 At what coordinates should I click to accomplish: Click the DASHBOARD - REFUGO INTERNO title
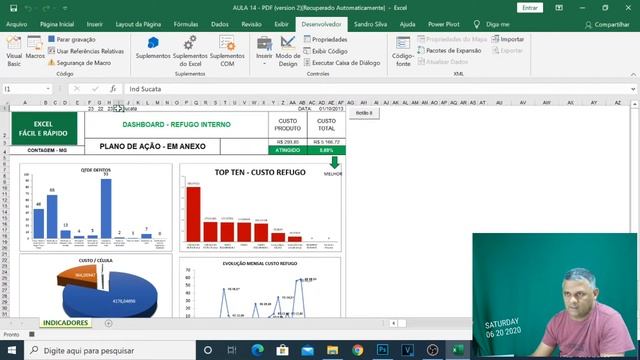176,124
